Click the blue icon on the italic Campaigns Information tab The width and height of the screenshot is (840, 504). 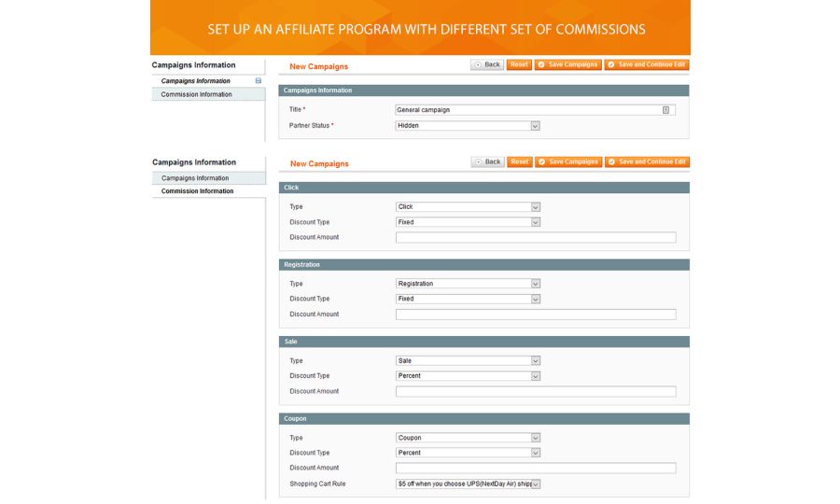pyautogui.click(x=259, y=81)
